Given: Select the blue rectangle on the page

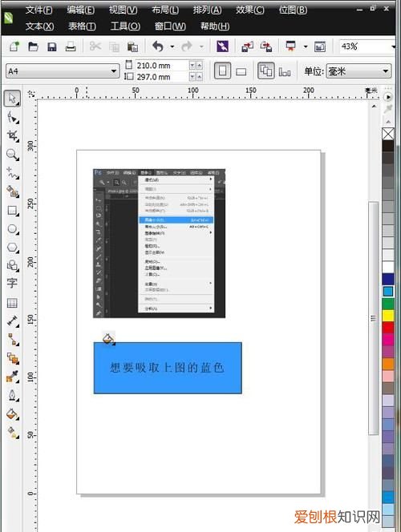Looking at the screenshot, I should (x=168, y=368).
